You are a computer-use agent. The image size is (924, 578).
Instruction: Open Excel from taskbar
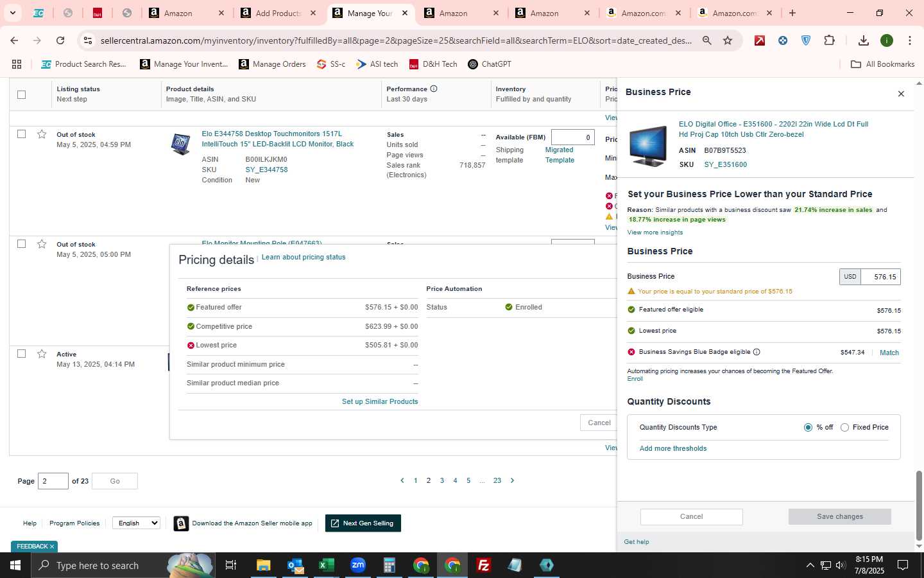point(327,565)
